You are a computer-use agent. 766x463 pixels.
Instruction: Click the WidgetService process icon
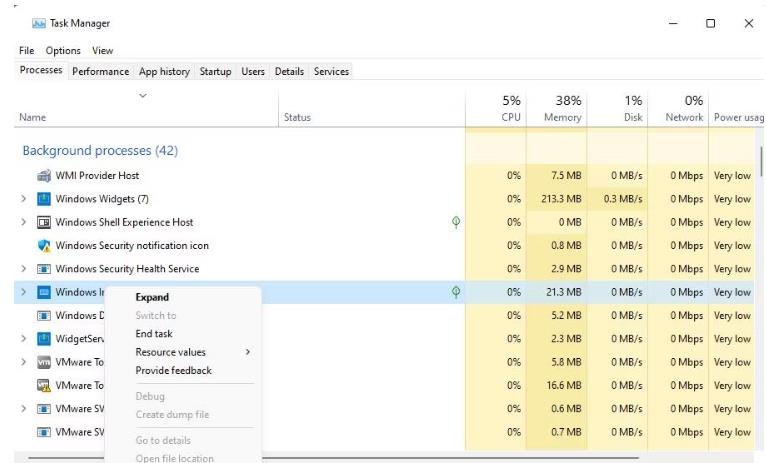pos(44,338)
